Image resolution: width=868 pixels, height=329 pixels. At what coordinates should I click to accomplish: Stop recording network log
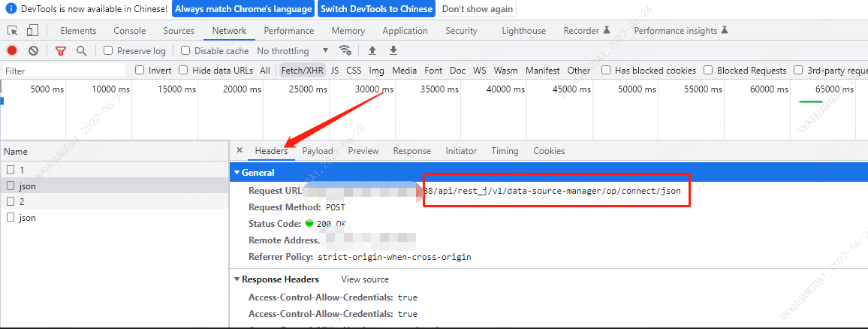[x=12, y=51]
